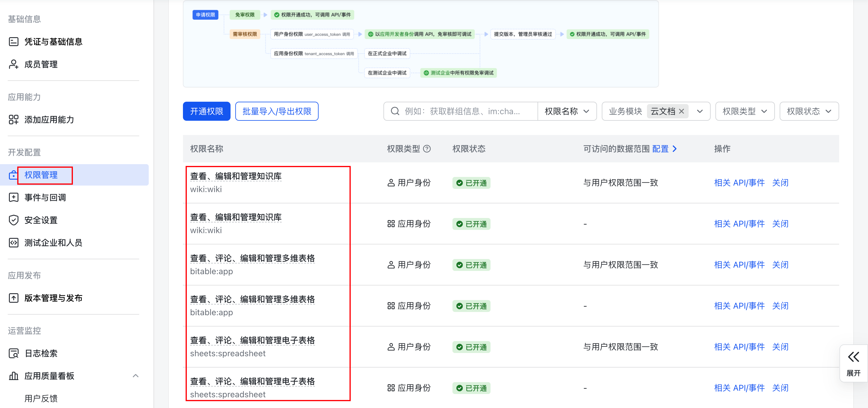Open 用户反馈 sub-item

click(x=41, y=398)
